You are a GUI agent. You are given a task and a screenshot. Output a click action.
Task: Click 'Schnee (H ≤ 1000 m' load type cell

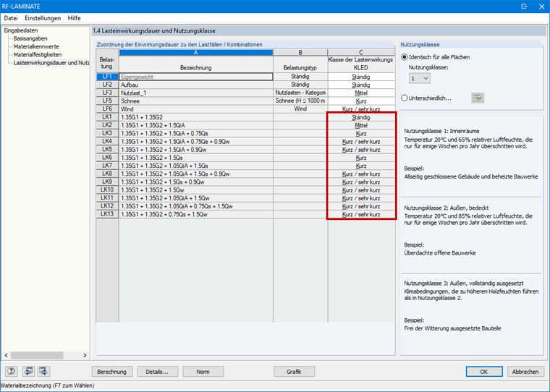(x=300, y=101)
